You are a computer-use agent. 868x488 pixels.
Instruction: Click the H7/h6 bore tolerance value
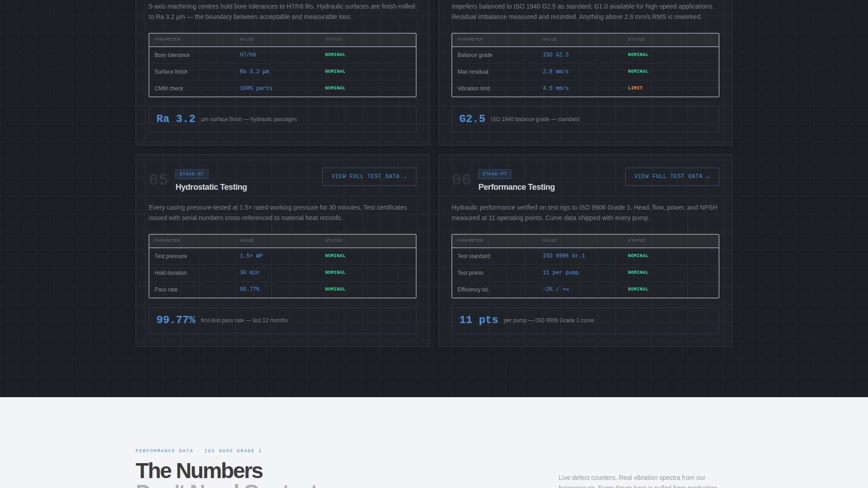click(248, 55)
